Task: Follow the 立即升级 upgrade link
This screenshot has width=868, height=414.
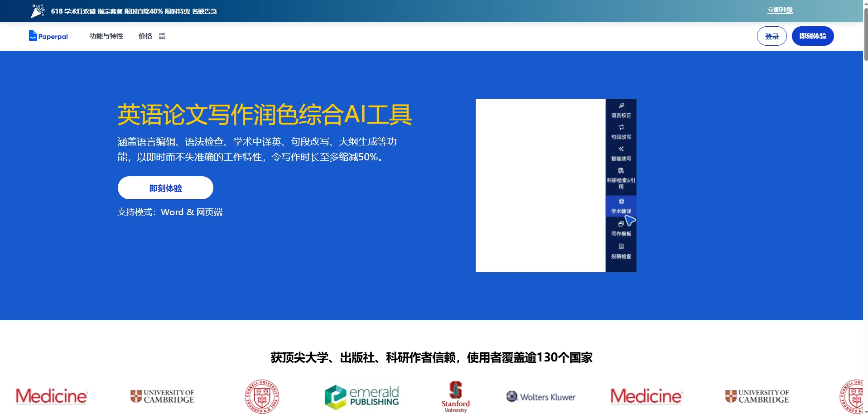Action: [780, 10]
